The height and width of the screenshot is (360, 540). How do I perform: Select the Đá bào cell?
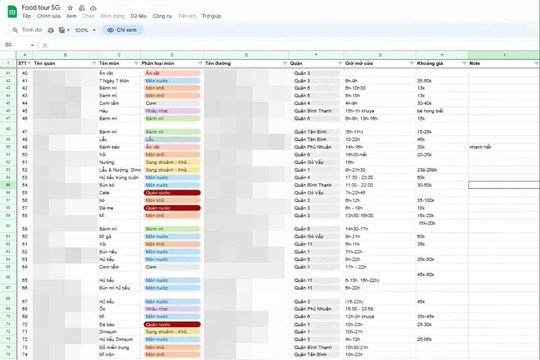pos(119,325)
